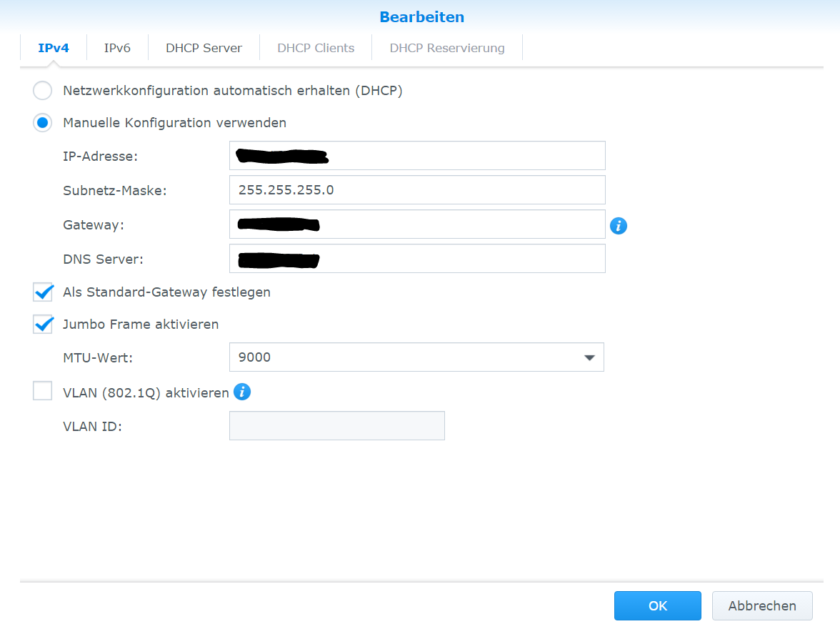The height and width of the screenshot is (629, 840).
Task: Click the info icon beside VLAN (802.1Q) aktivieren
Action: (242, 392)
